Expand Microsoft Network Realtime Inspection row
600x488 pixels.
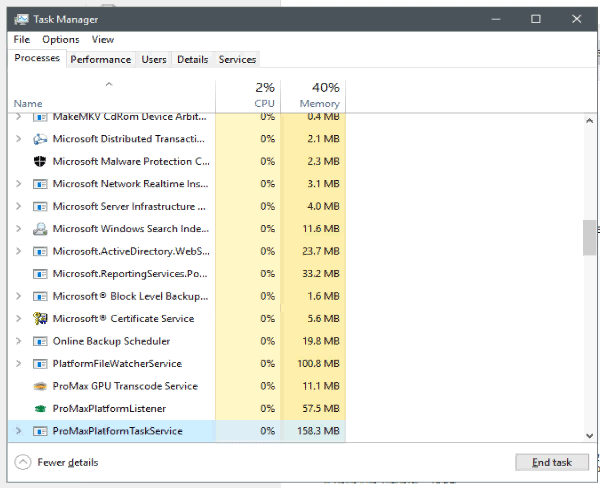tap(18, 184)
